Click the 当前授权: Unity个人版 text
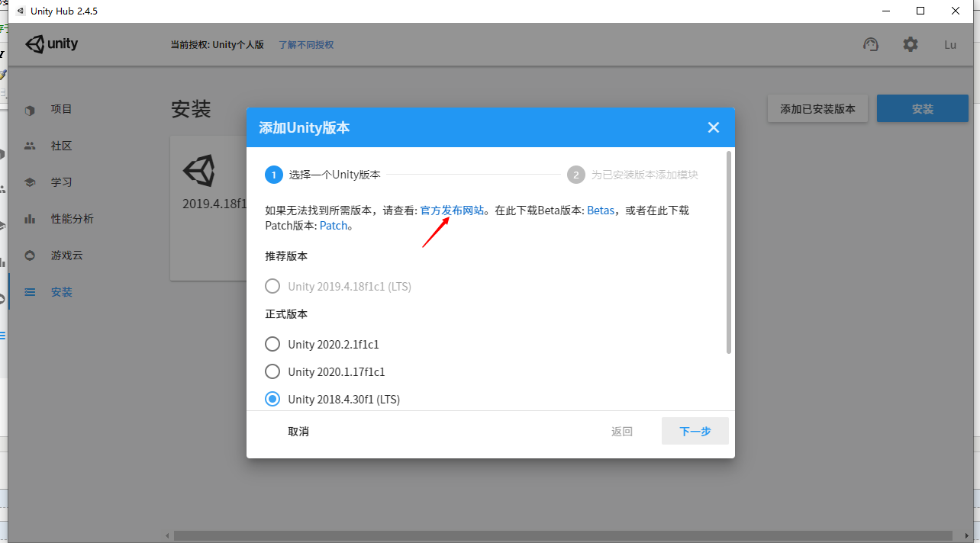 217,45
